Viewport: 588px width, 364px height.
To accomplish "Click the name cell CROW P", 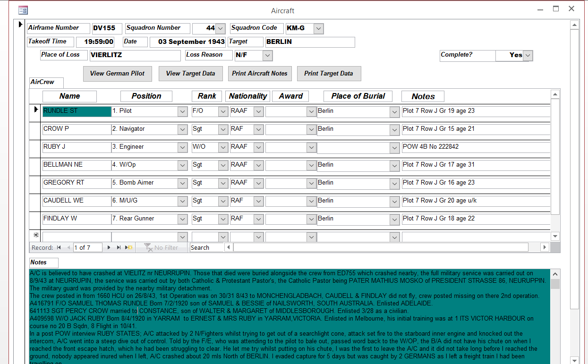I will coord(77,129).
